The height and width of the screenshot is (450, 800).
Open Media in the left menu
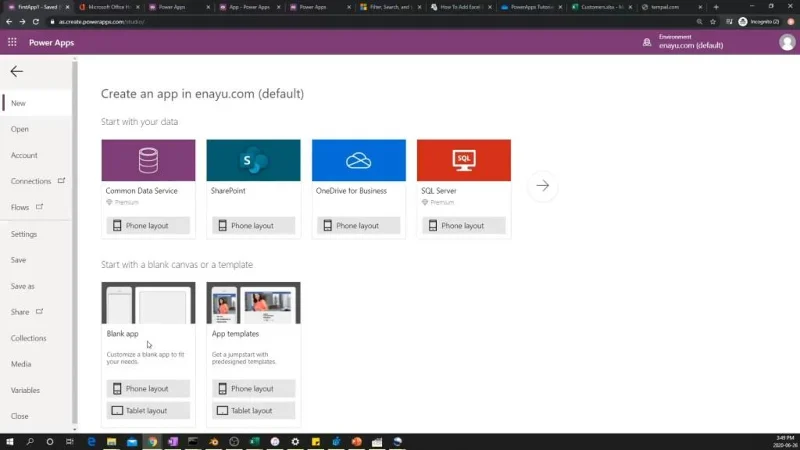pos(36,364)
